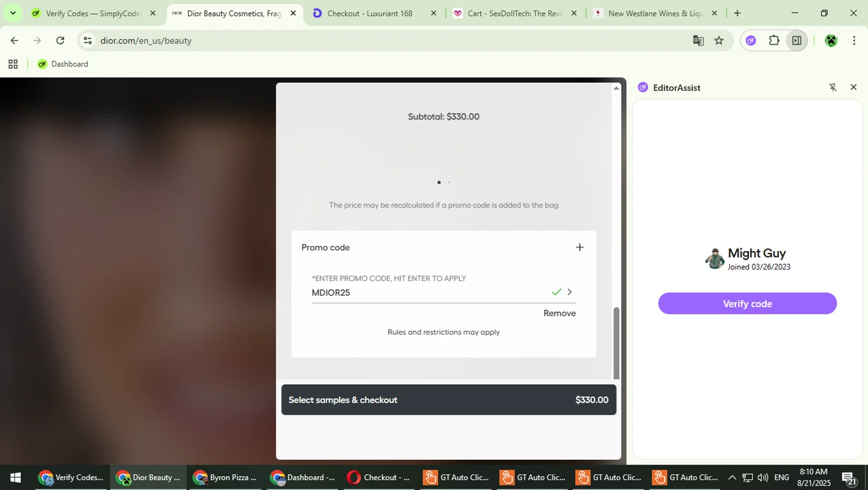Open the Chrome profile avatar

pyautogui.click(x=831, y=40)
